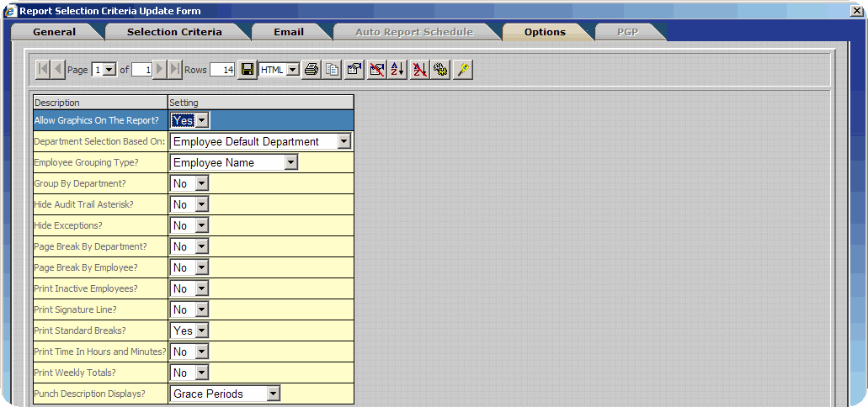
Task: Click the Rows count input field
Action: [222, 70]
